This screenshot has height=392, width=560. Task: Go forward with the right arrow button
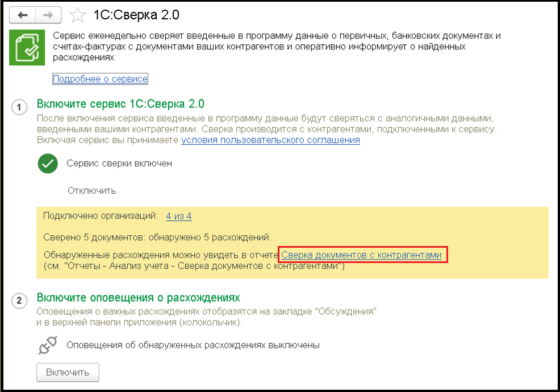pyautogui.click(x=48, y=15)
